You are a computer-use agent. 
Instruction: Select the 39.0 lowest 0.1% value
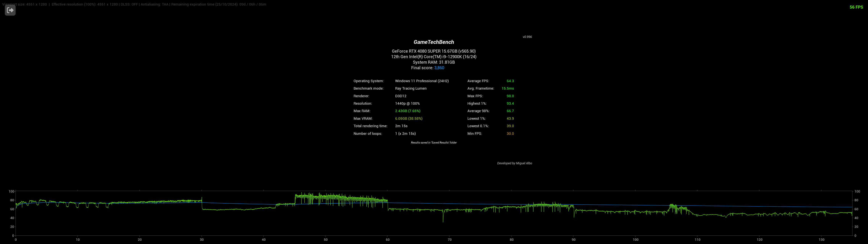510,126
